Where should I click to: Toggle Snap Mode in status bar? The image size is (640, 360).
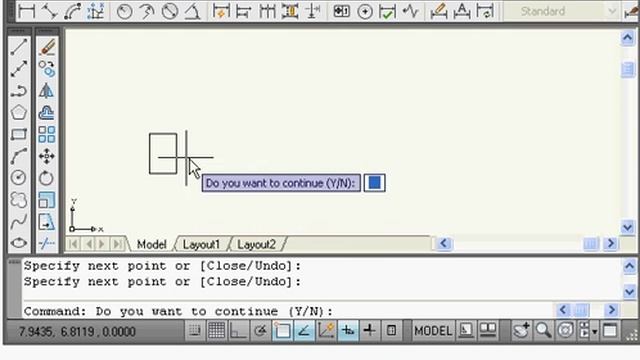point(195,331)
